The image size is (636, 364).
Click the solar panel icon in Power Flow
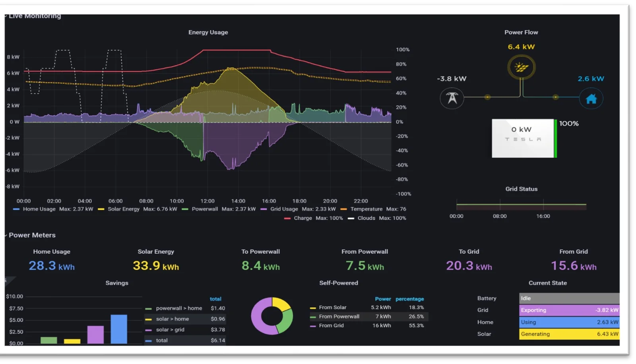pyautogui.click(x=521, y=67)
